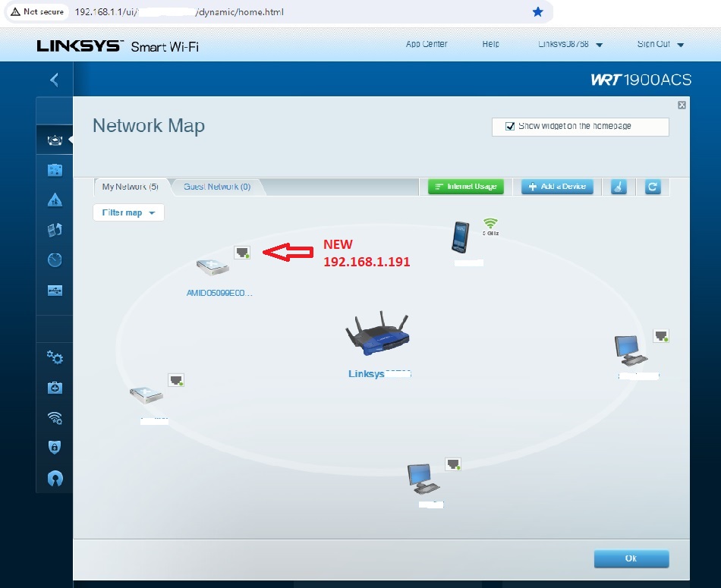The height and width of the screenshot is (588, 721).
Task: Select the AMID05099EC0 storage device icon
Action: click(213, 267)
